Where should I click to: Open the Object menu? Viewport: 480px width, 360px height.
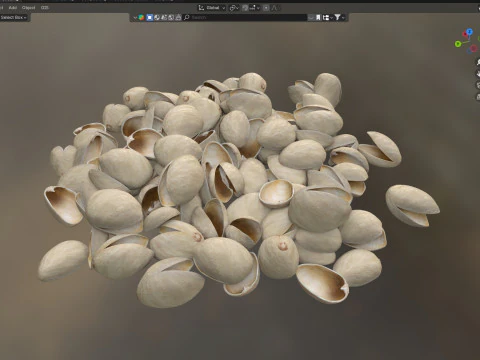coord(28,7)
